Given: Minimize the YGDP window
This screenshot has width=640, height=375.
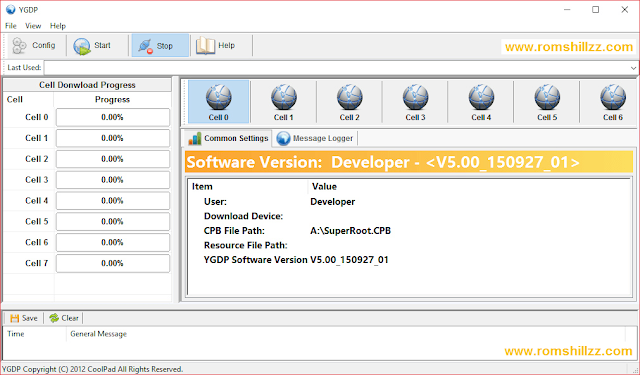Looking at the screenshot, I should coord(567,9).
